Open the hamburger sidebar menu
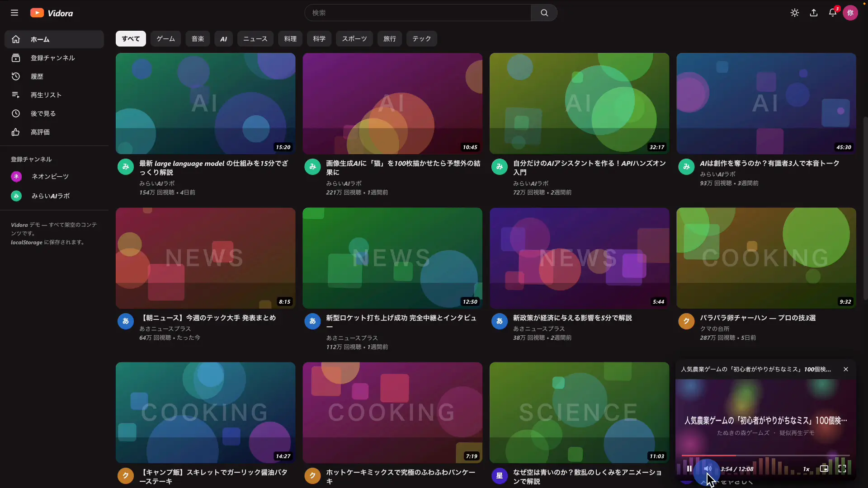Screen dimensions: 868x488 click(14, 13)
